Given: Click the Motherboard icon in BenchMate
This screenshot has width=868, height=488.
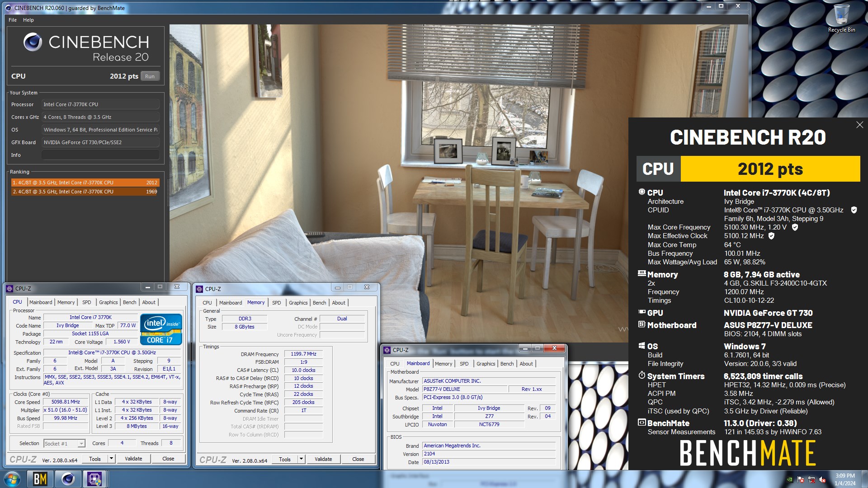Looking at the screenshot, I should [x=642, y=324].
